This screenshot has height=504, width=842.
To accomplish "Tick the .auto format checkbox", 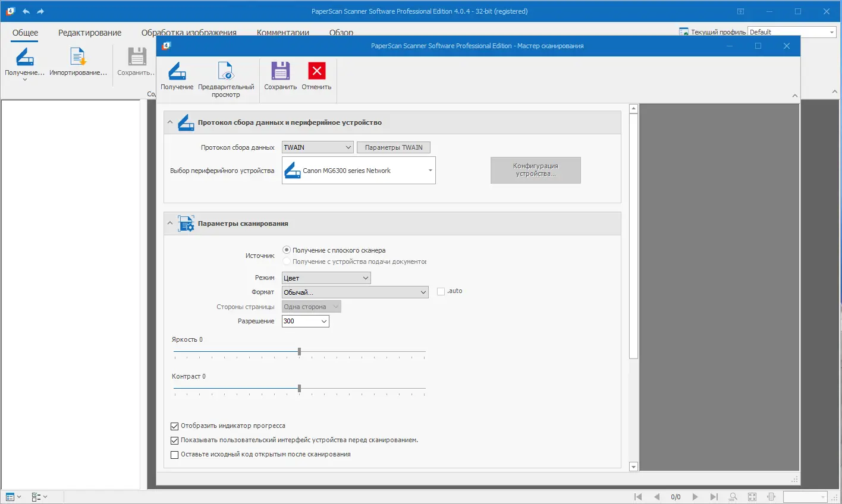I will (441, 292).
